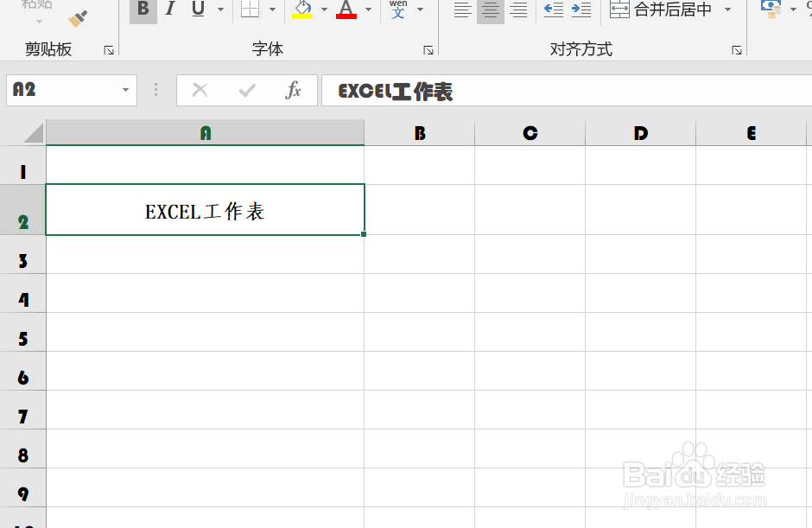Image resolution: width=812 pixels, height=528 pixels.
Task: Toggle Italic formatting button
Action: point(170,10)
